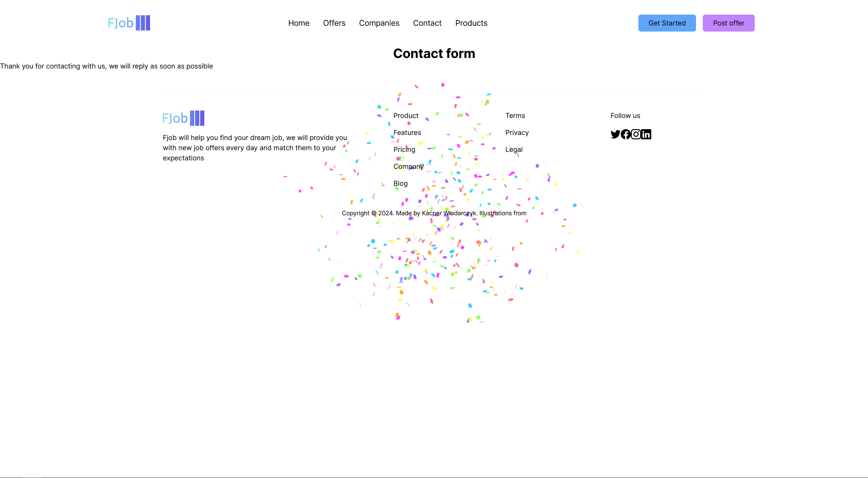Open the Home navigation menu item
This screenshot has width=868, height=478.
(298, 23)
